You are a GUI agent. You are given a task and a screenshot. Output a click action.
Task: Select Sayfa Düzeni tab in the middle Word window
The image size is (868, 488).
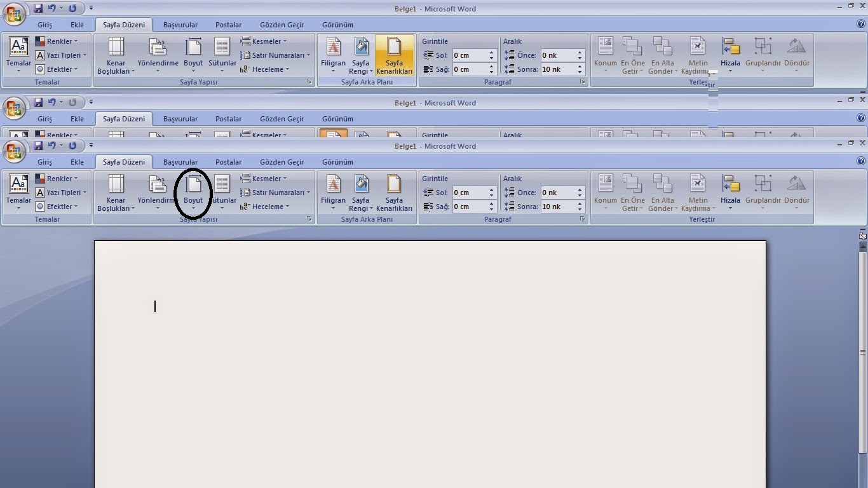pos(124,119)
